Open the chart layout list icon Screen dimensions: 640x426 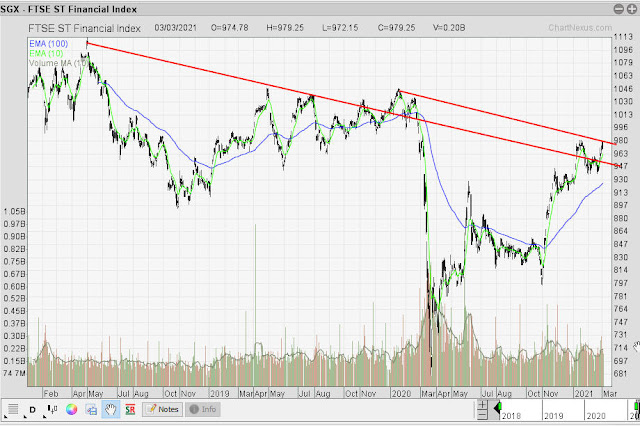(x=13, y=409)
